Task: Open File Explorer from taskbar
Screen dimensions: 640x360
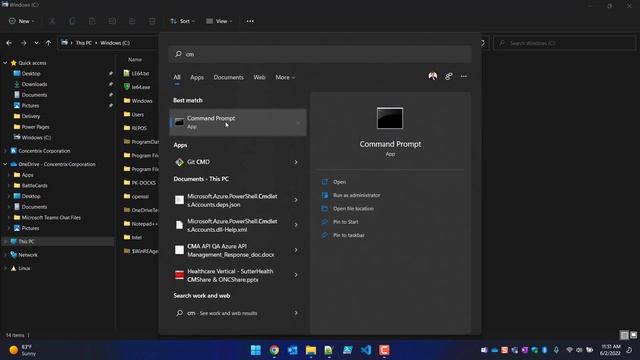Action: click(311, 350)
